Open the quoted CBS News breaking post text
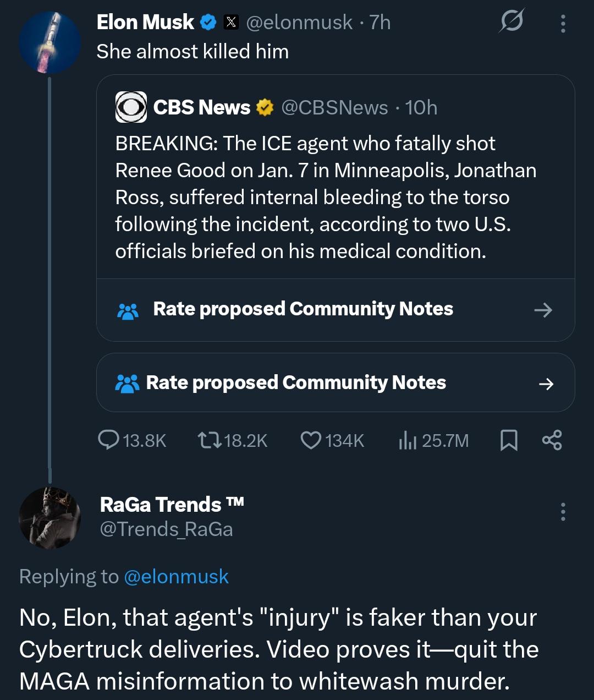This screenshot has width=594, height=700. pyautogui.click(x=324, y=197)
